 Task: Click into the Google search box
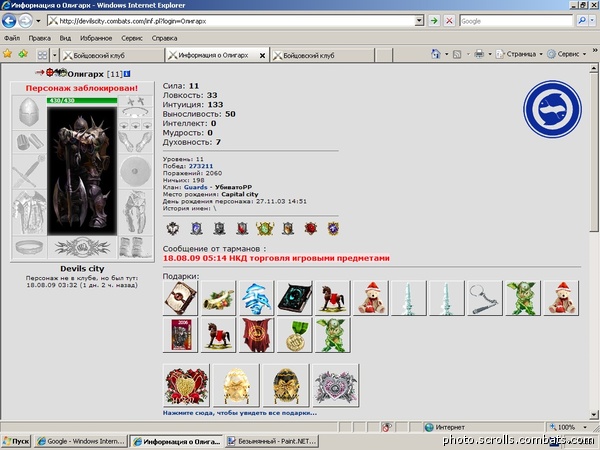(x=516, y=21)
